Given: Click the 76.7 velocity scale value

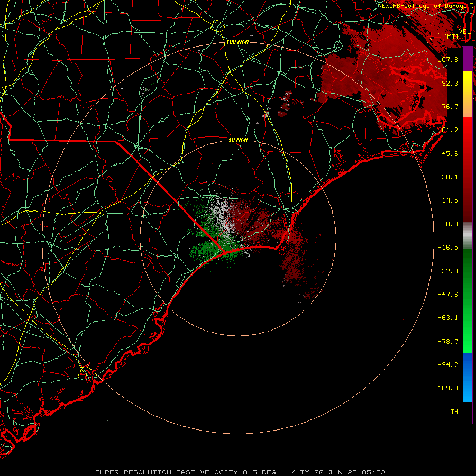Looking at the screenshot, I should [x=450, y=106].
